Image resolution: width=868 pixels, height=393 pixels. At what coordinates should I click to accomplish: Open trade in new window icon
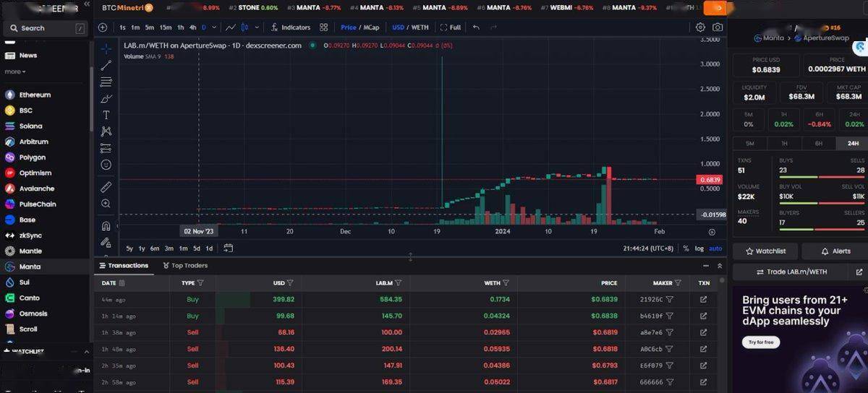(x=859, y=272)
